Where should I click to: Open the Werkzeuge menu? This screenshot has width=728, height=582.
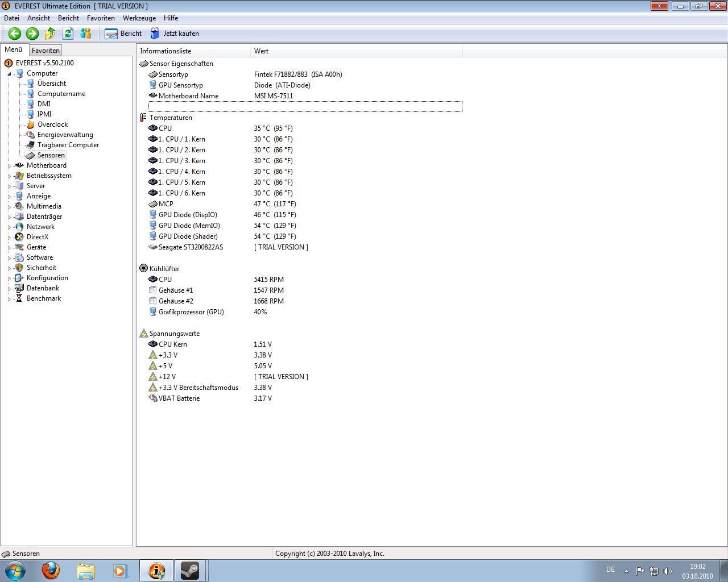(139, 18)
